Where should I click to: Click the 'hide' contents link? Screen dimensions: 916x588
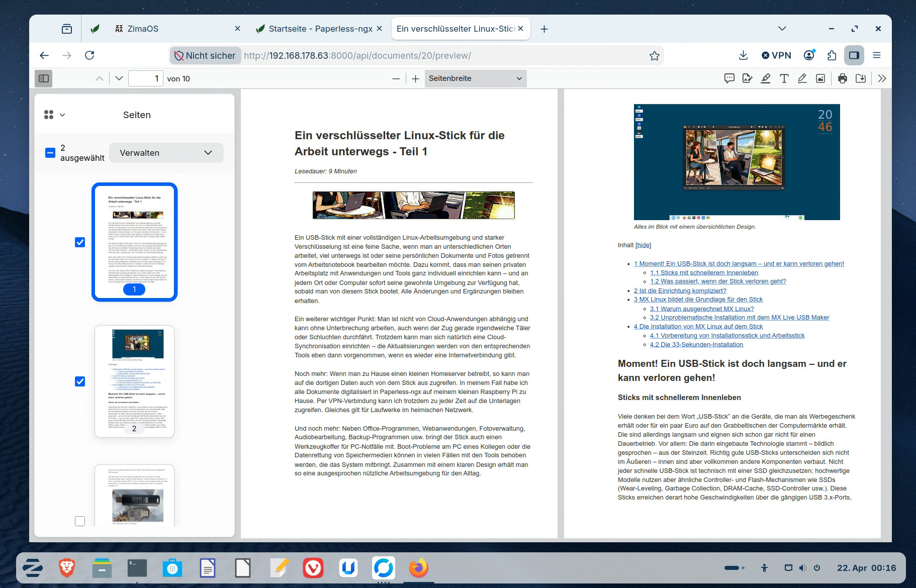pos(643,245)
